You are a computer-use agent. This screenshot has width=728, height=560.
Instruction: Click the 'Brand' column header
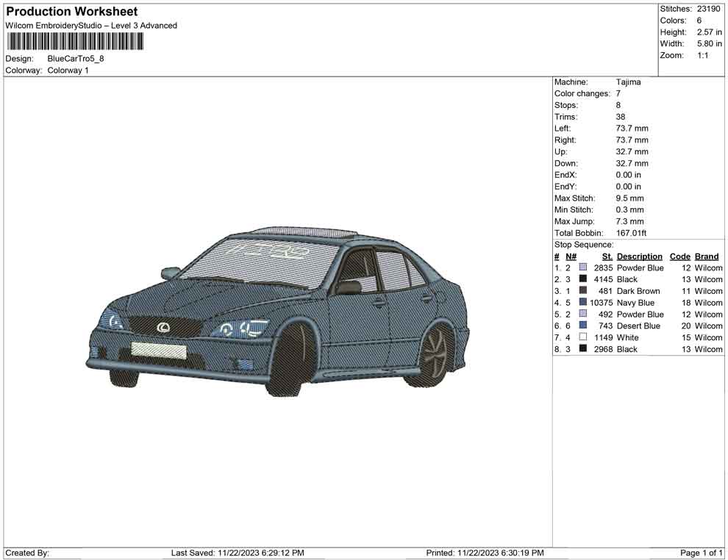pyautogui.click(x=707, y=256)
